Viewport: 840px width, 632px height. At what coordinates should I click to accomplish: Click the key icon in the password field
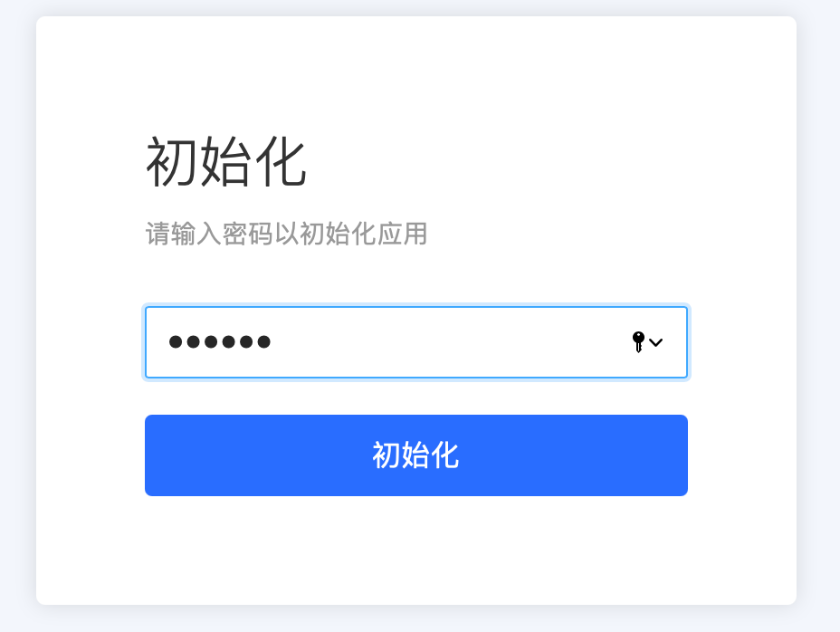click(x=638, y=342)
